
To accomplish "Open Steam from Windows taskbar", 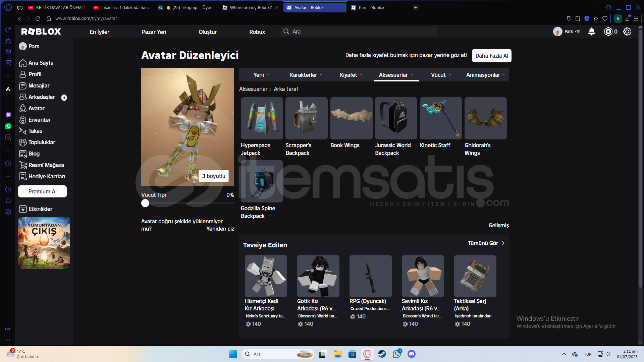I will [x=382, y=354].
